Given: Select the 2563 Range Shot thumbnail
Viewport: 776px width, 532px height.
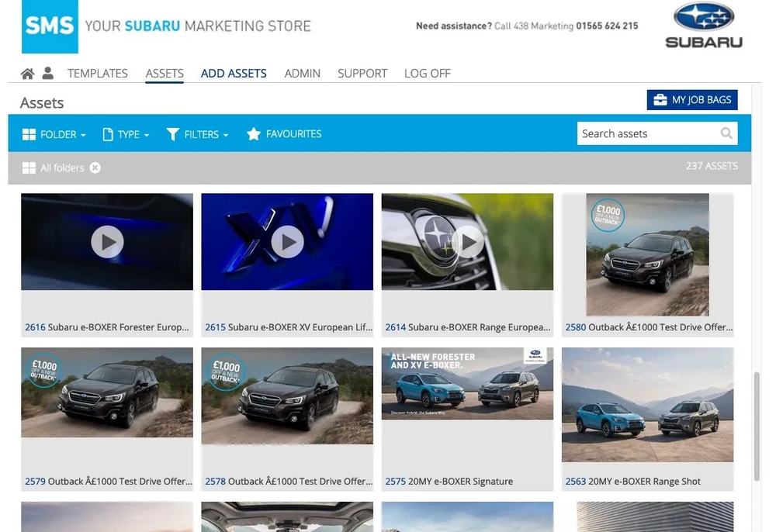Looking at the screenshot, I should tap(647, 405).
